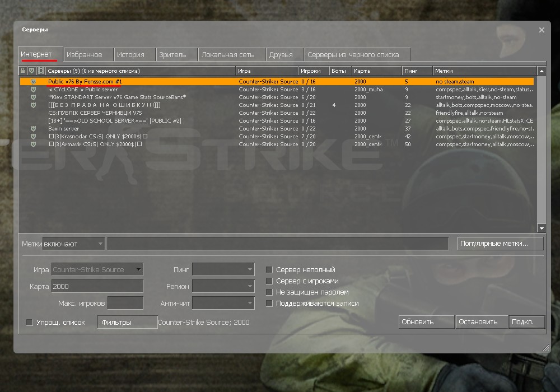This screenshot has width=560, height=392.
Task: Click shield icon beside БЕЗ ПРАВА НА ОШИБКУ row
Action: [33, 105]
